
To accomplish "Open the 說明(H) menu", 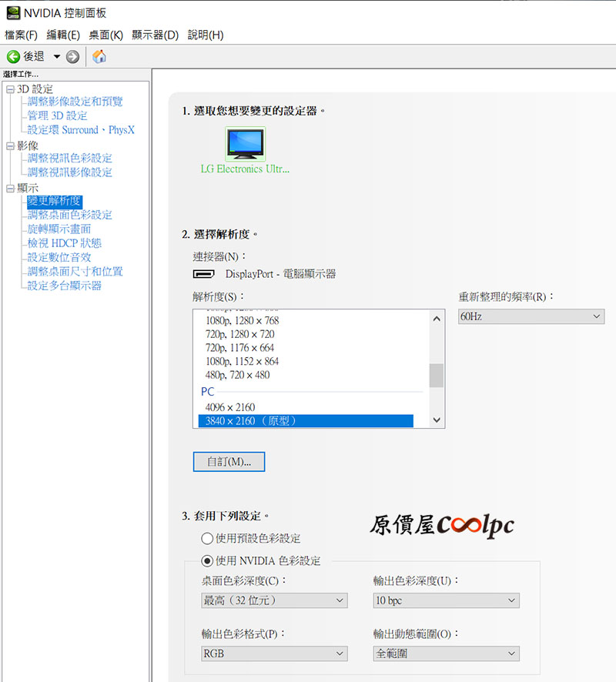I will coord(206,35).
